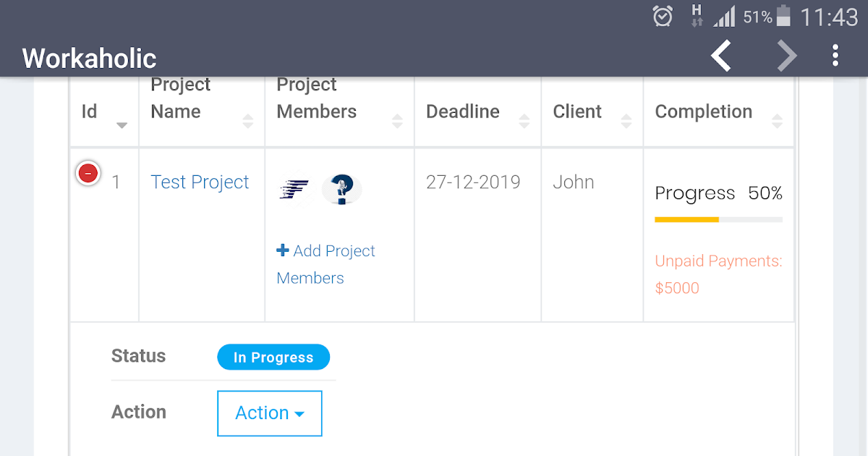Tap the alarm clock status icon
This screenshot has height=456, width=868.
coord(663,16)
